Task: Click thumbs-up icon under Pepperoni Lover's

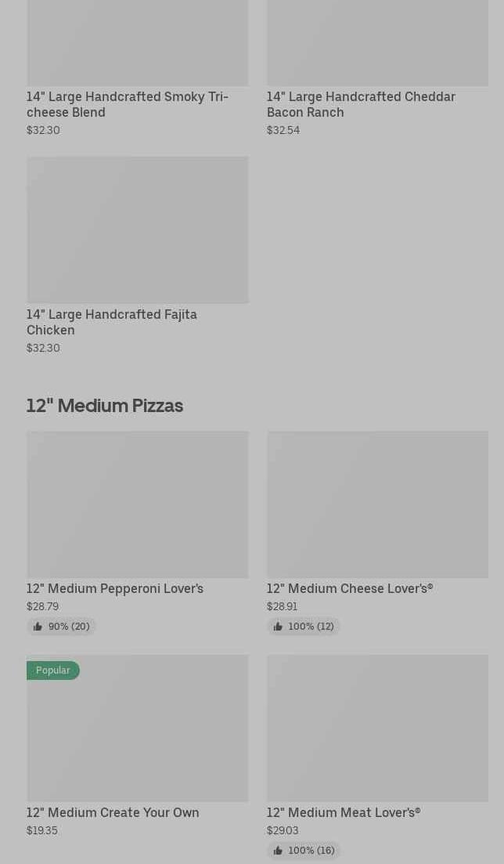Action: (38, 627)
